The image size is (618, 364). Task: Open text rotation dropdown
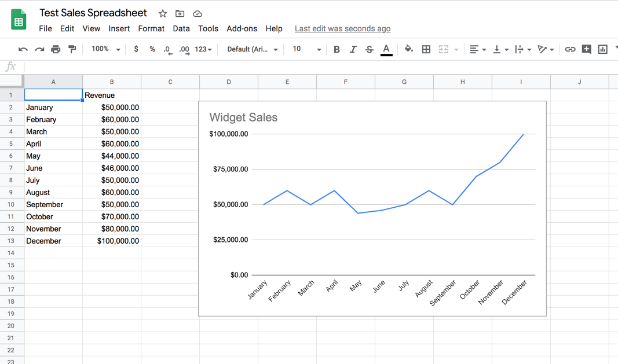(x=546, y=49)
